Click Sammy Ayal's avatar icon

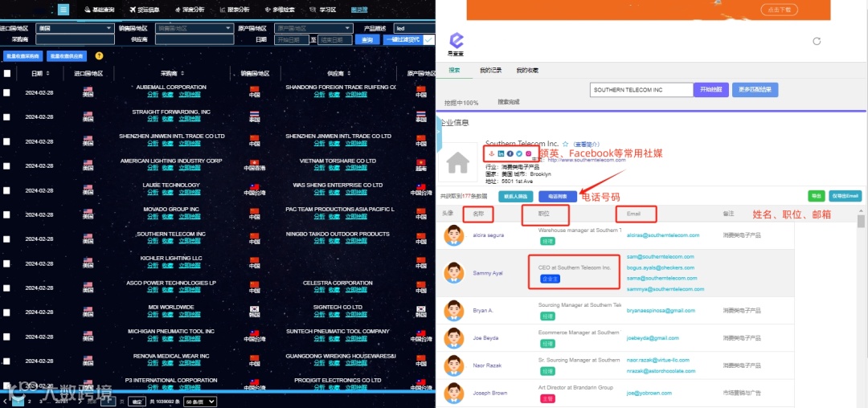pyautogui.click(x=454, y=272)
